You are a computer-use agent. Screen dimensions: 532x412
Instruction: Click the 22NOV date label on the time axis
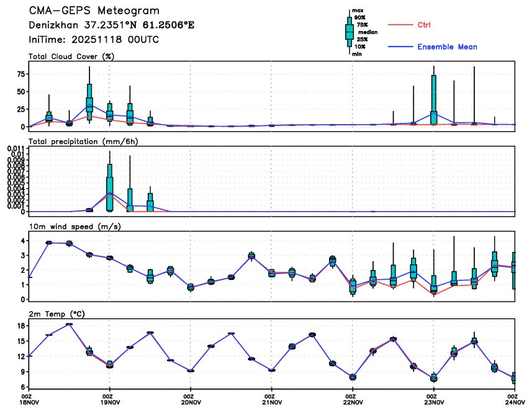[x=352, y=402]
